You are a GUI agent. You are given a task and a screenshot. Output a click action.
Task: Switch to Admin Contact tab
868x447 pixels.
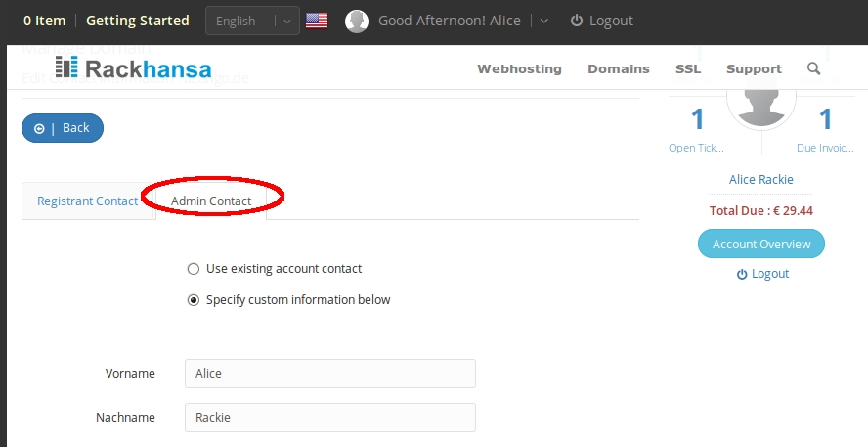pos(211,201)
